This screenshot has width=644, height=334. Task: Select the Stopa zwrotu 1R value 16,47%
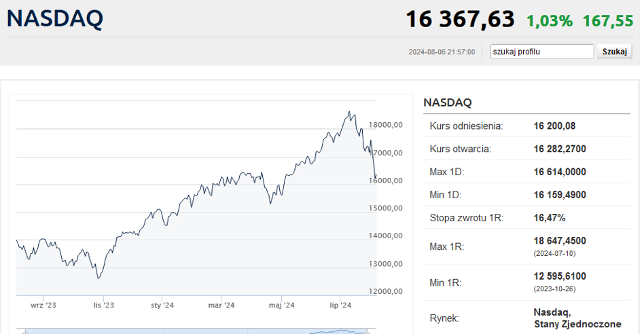[550, 218]
